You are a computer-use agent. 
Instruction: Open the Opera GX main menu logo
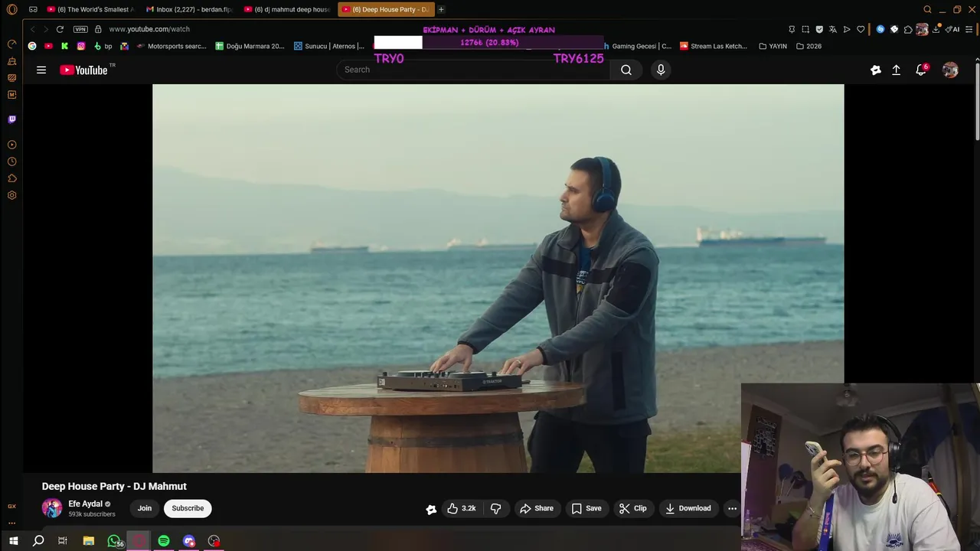11,10
